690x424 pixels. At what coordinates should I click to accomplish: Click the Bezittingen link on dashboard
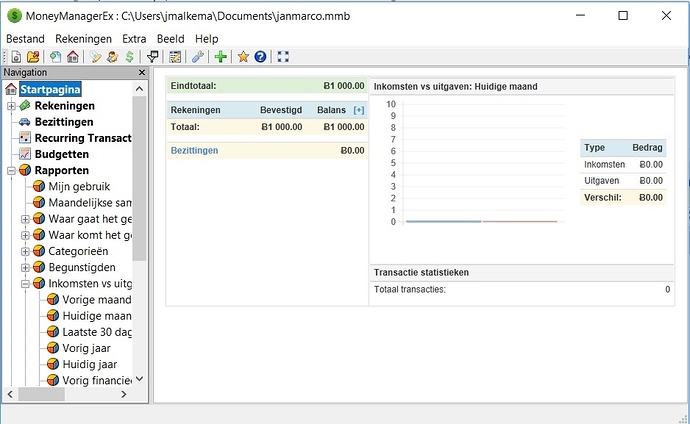click(x=194, y=150)
